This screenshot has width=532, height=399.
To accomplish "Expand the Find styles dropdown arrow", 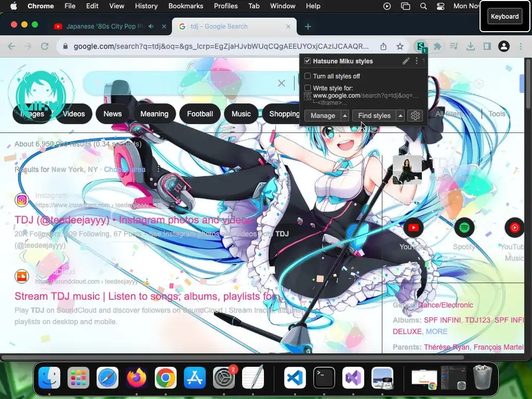I will coord(401,116).
